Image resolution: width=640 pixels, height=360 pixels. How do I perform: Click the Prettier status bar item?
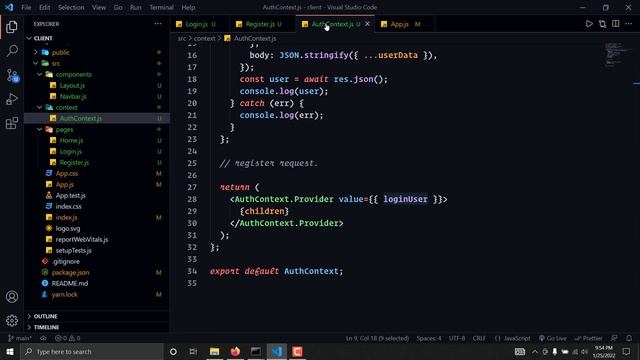[588, 338]
